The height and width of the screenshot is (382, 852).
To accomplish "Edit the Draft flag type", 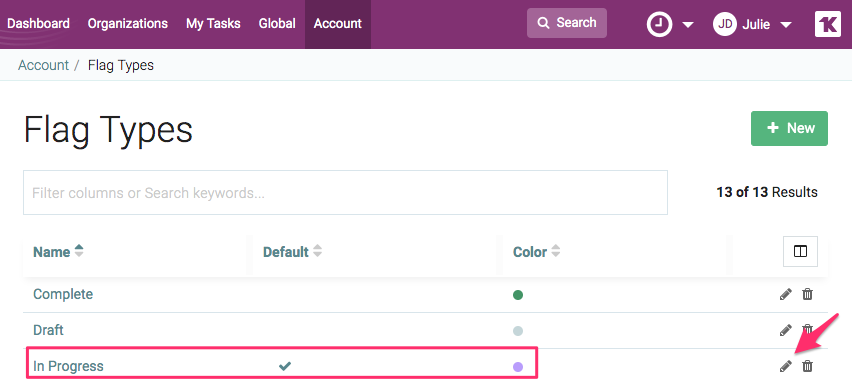I will 785,330.
